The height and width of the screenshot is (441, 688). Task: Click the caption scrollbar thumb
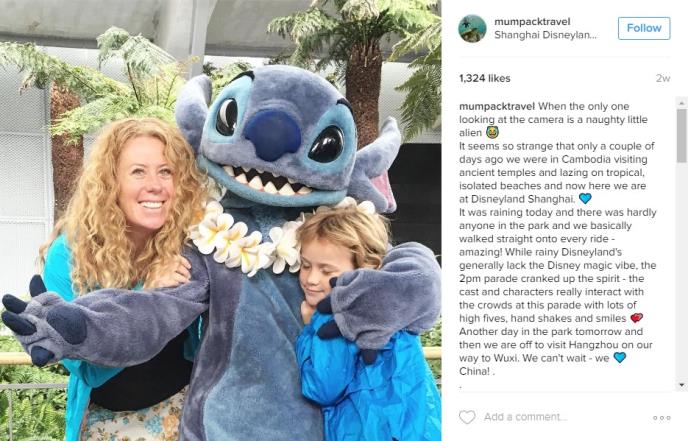tap(681, 135)
